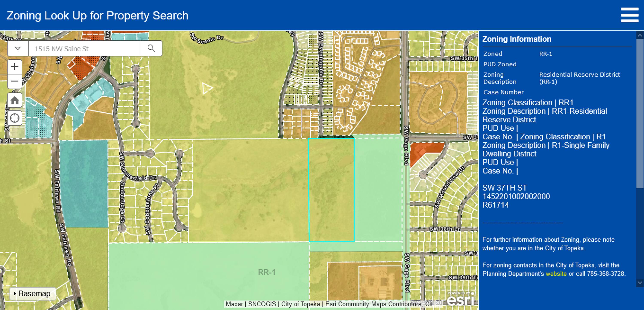This screenshot has width=644, height=310.
Task: Click the white triangle marker on the map
Action: click(207, 88)
